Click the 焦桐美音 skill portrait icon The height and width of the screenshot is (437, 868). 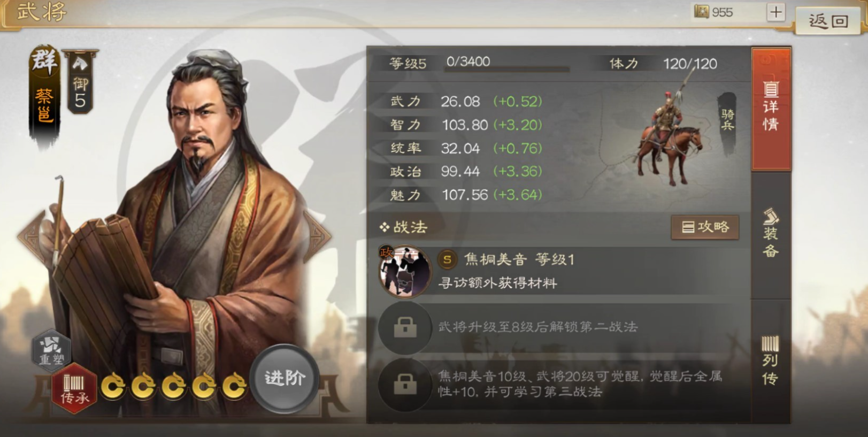(x=404, y=271)
